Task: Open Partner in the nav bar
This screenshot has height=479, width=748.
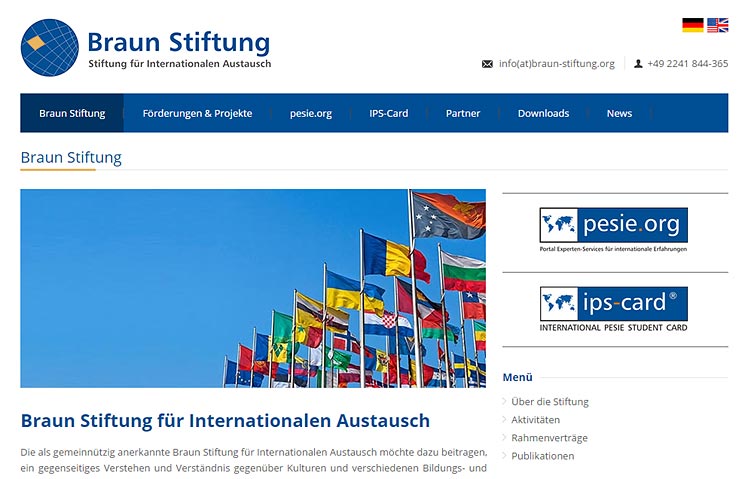Action: click(x=463, y=113)
